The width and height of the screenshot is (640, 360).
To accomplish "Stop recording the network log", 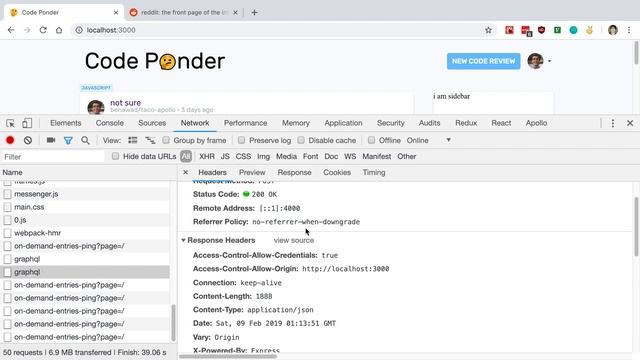I will [10, 140].
